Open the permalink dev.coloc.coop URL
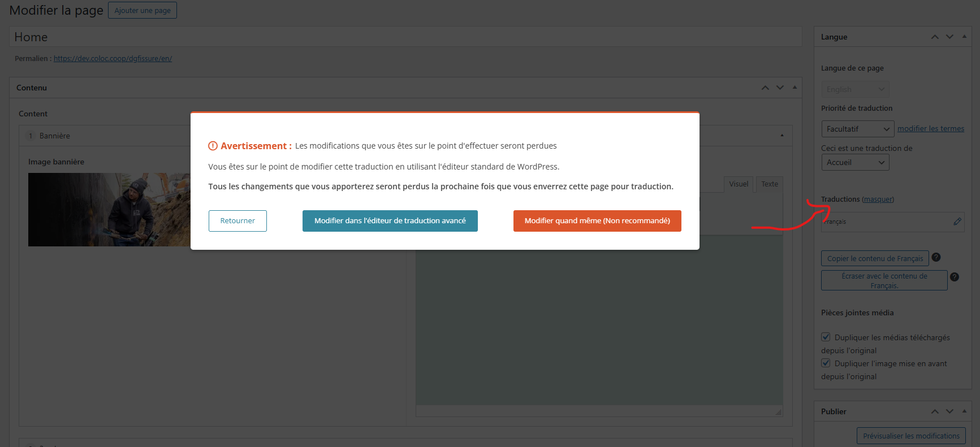Screen dimensions: 980x447 coord(113,58)
